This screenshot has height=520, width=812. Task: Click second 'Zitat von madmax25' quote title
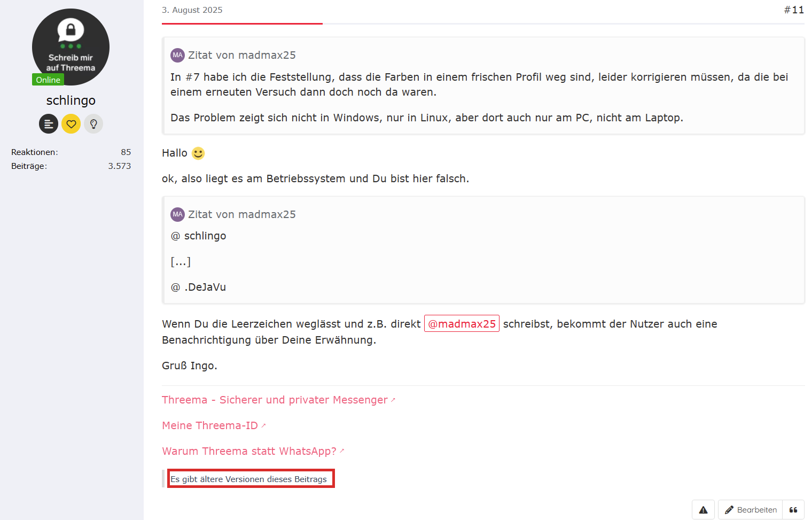(x=241, y=214)
